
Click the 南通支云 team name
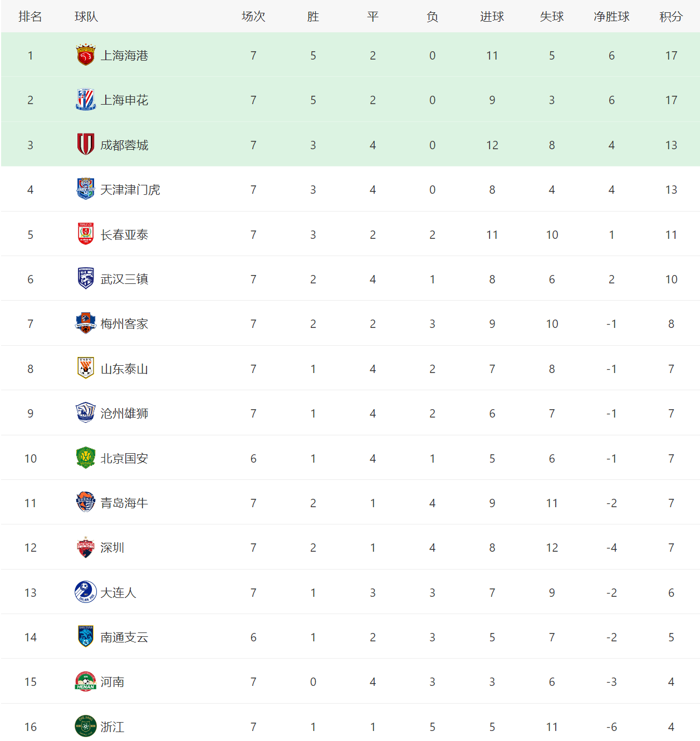[124, 637]
